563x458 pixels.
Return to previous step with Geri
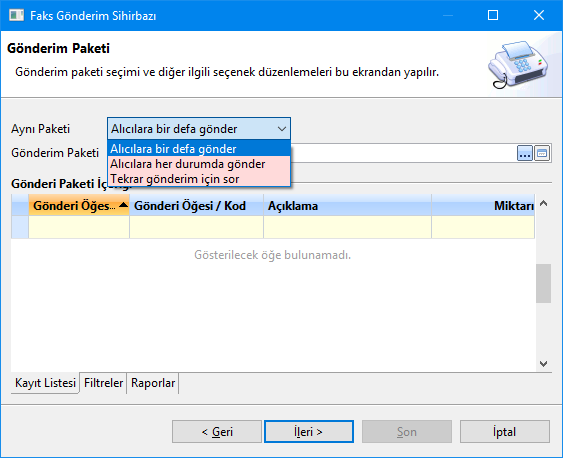[x=217, y=431]
